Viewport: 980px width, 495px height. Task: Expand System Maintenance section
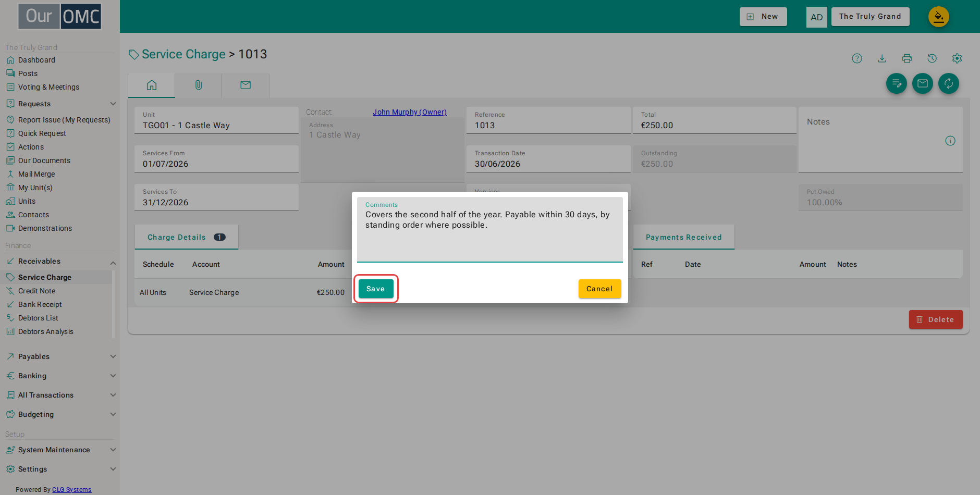60,450
